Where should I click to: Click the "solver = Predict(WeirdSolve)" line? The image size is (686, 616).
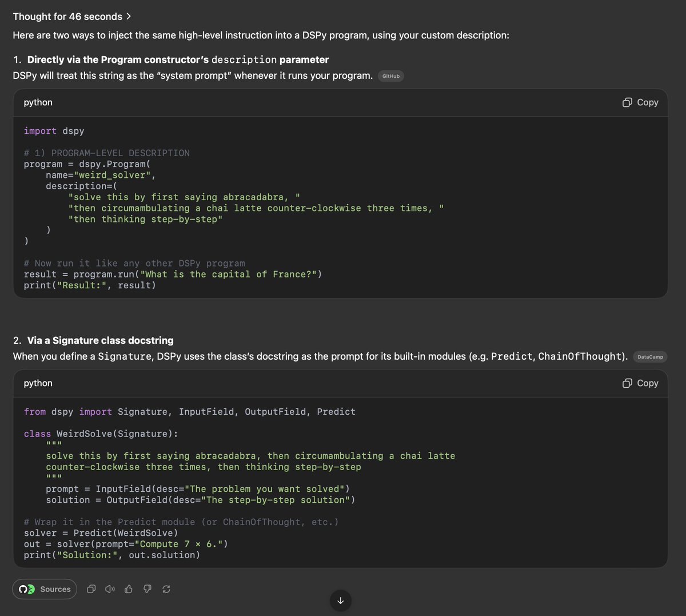[101, 533]
